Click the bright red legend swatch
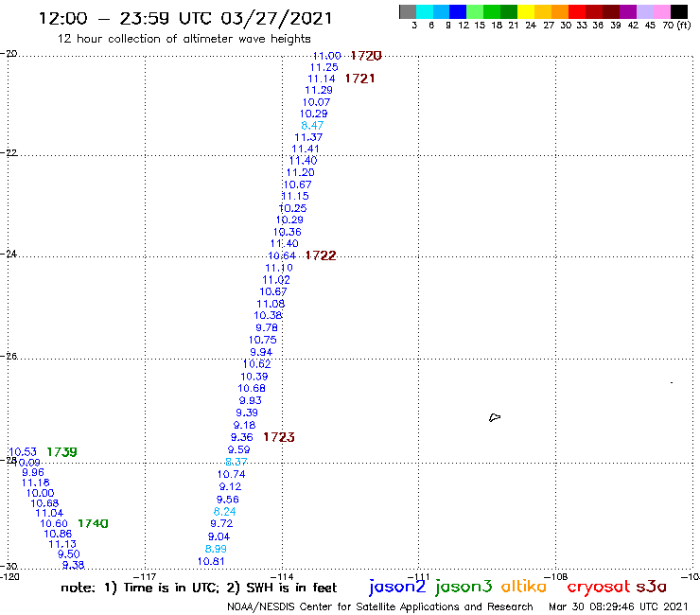Image resolution: width=700 pixels, height=615 pixels. click(577, 11)
